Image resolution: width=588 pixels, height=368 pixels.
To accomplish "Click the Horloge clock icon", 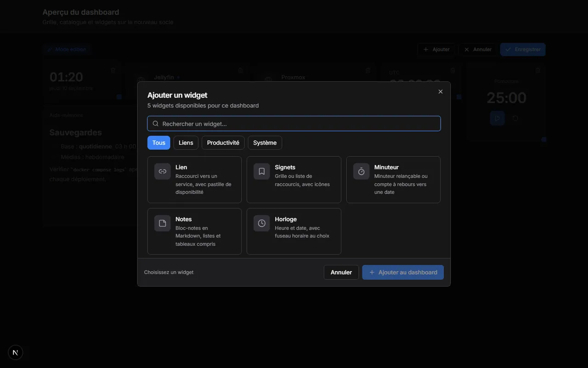I will (x=262, y=224).
